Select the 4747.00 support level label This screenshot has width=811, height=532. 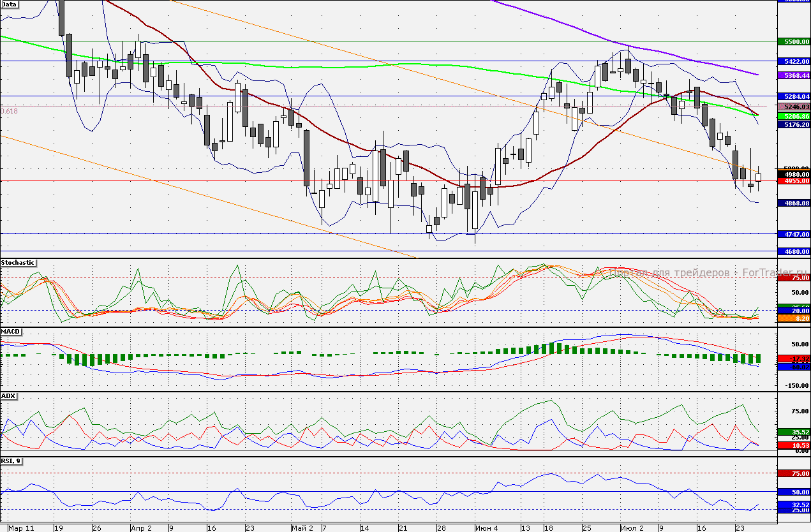point(794,234)
